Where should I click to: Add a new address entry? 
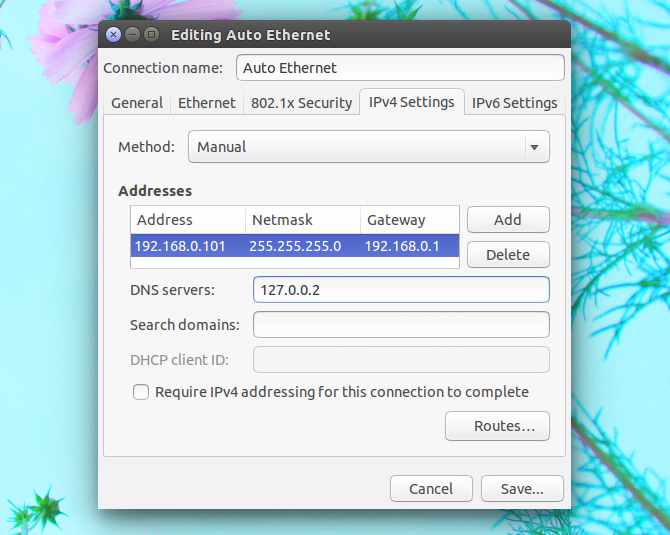pos(508,220)
